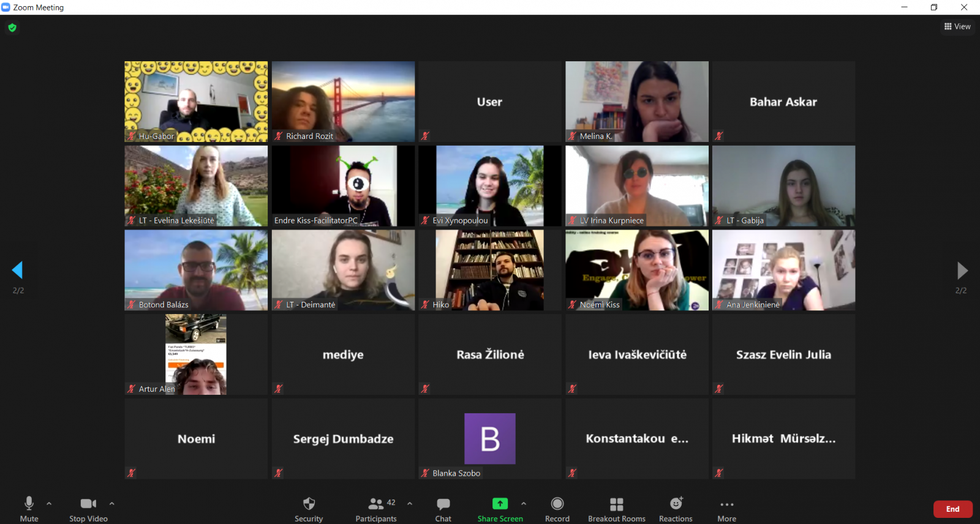Expand the arrow next to Participants
The image size is (980, 524).
tap(410, 504)
